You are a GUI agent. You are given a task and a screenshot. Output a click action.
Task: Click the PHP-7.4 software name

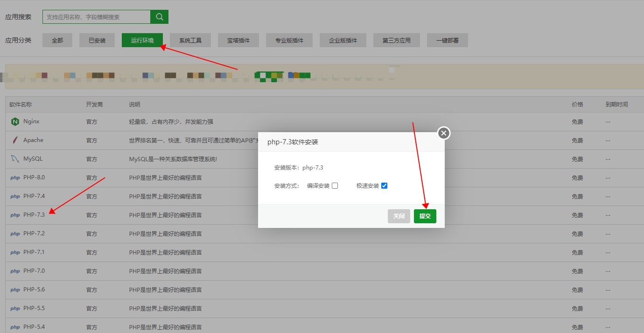34,196
